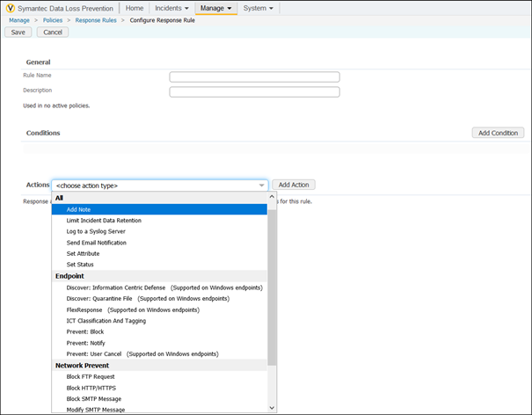This screenshot has width=532, height=415.
Task: Select Prevent: Notify action
Action: tap(159, 343)
